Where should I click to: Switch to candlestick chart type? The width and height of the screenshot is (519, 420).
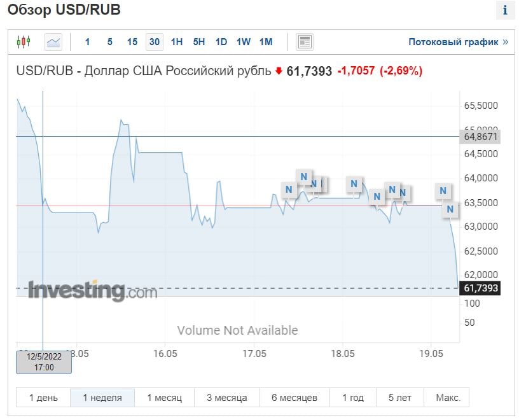pos(24,42)
